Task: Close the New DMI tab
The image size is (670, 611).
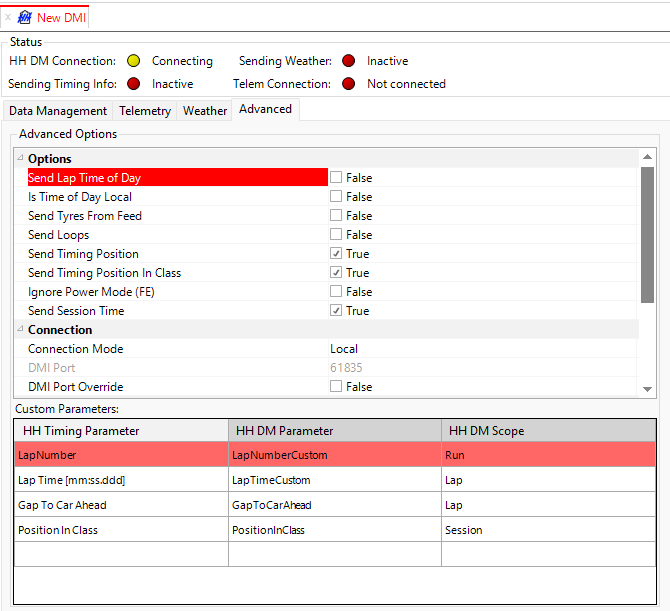Action: [8, 17]
